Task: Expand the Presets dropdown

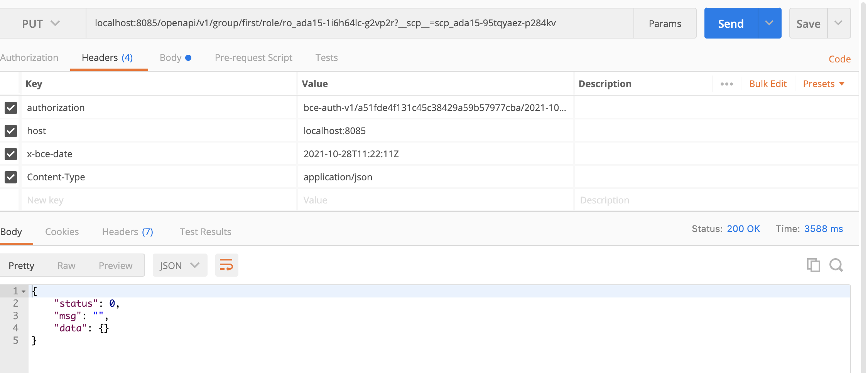Action: (824, 84)
